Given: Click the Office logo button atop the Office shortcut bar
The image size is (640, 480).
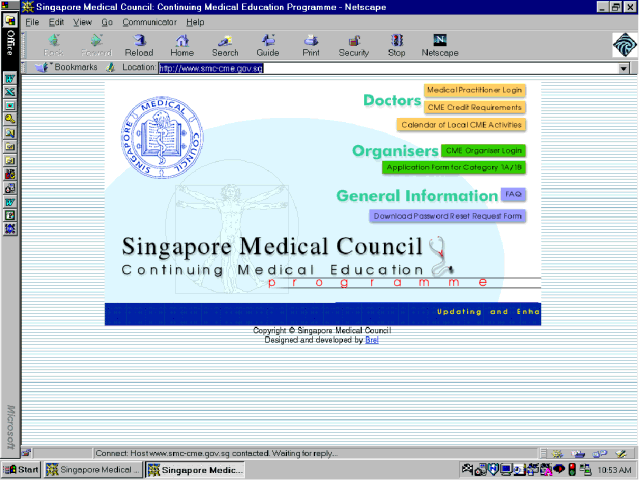Looking at the screenshot, I should (x=10, y=20).
